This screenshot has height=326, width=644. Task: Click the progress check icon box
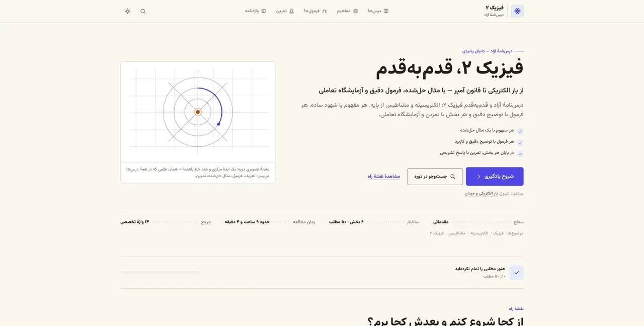tap(517, 273)
